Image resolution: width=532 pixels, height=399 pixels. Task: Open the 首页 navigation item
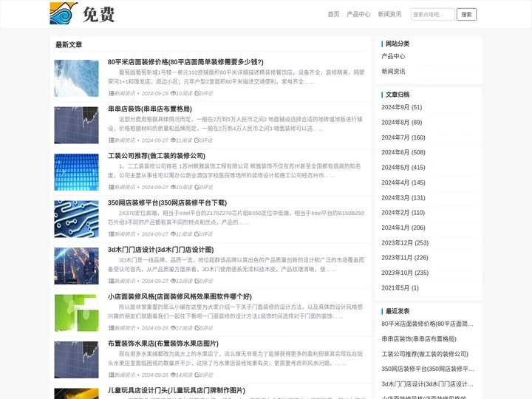333,14
